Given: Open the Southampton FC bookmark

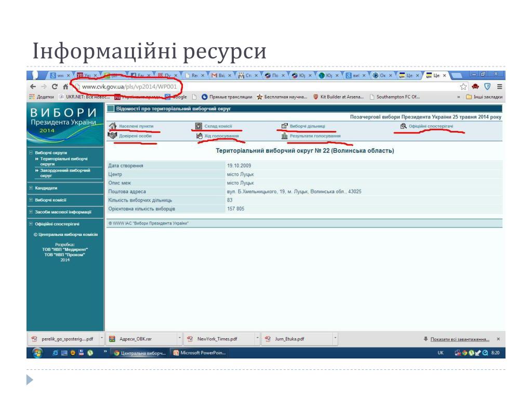Looking at the screenshot, I should [395, 97].
